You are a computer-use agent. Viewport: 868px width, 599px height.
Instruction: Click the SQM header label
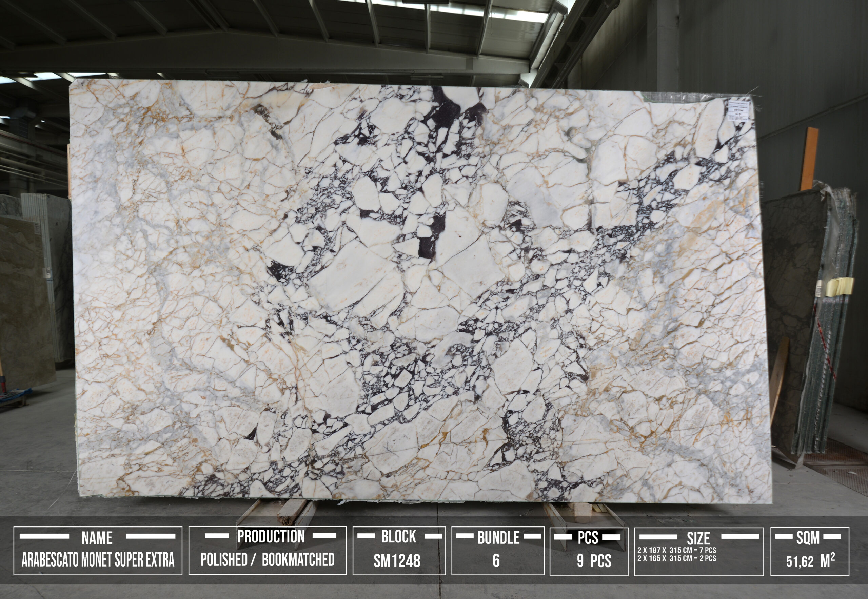[808, 537]
